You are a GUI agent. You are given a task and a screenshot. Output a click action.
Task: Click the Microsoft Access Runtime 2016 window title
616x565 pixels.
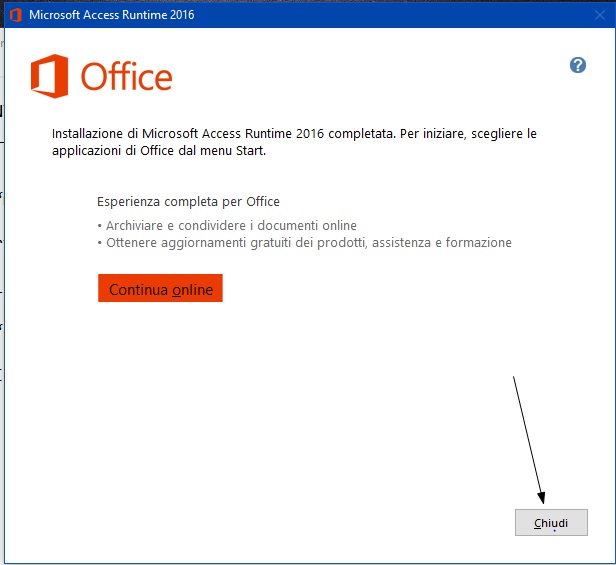[111, 15]
